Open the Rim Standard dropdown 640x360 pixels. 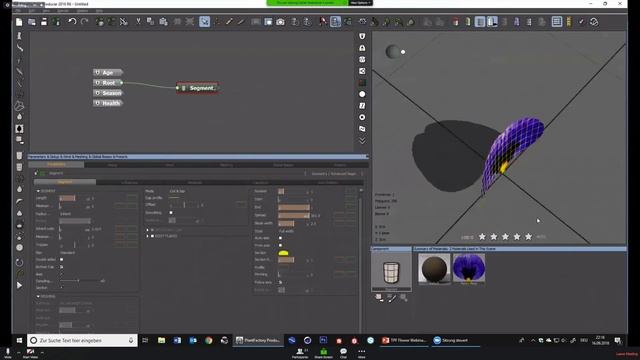[68, 253]
